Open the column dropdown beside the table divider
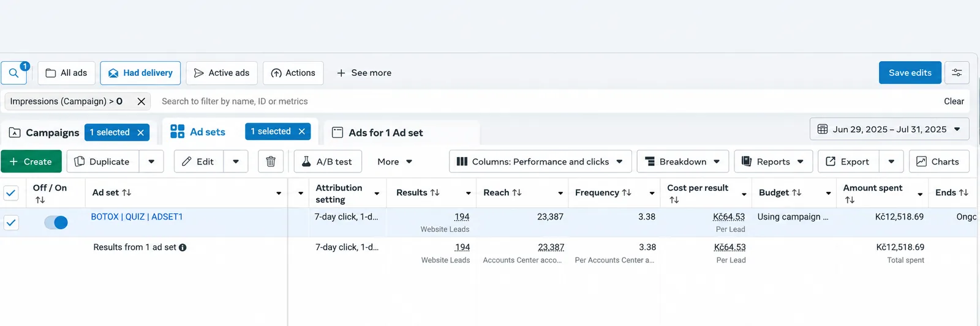This screenshot has height=326, width=980. click(301, 193)
